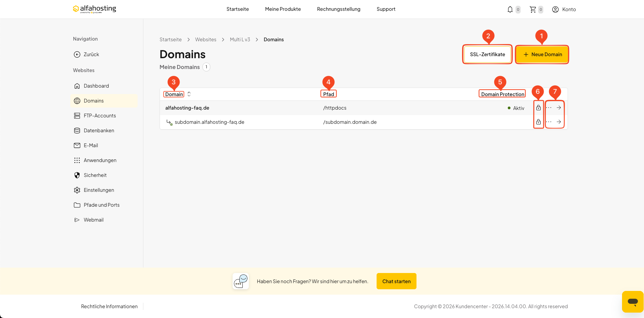Click the Meine Domains count badge
The height and width of the screenshot is (318, 644).
206,67
